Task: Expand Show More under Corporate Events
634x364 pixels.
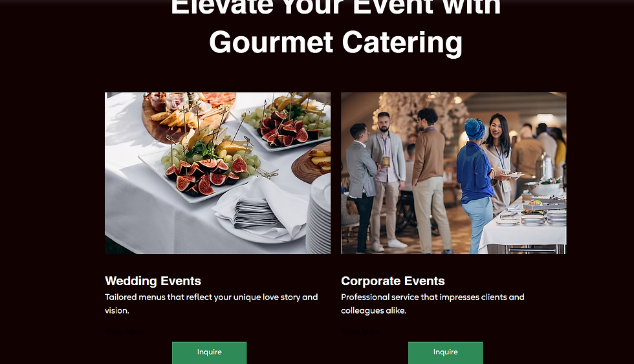Action: pos(360,332)
